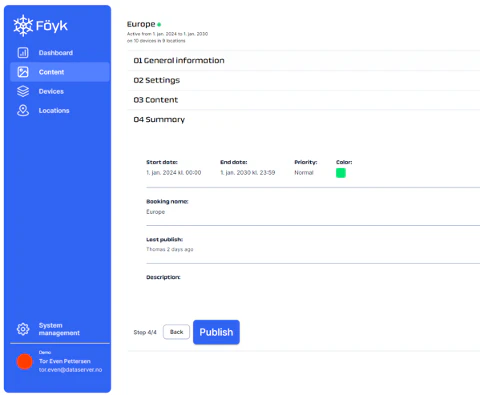Select the Content image icon
Viewport: 480px width, 396px height.
pyautogui.click(x=23, y=72)
